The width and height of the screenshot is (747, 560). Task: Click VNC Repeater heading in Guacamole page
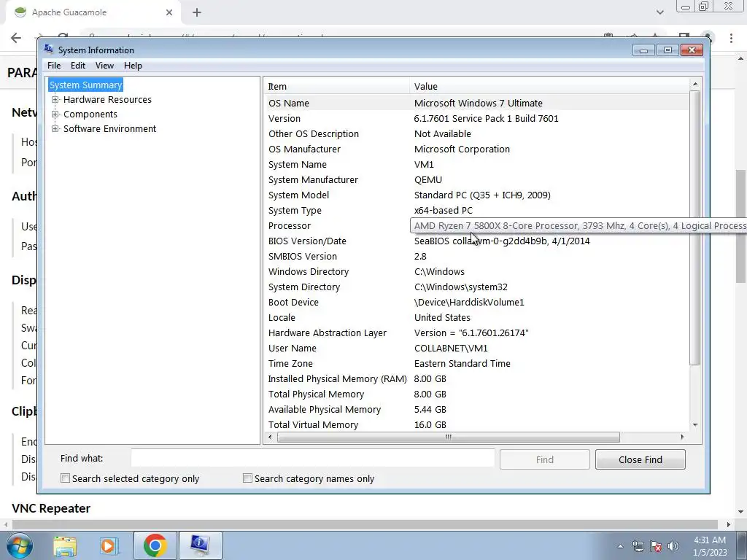(x=51, y=508)
